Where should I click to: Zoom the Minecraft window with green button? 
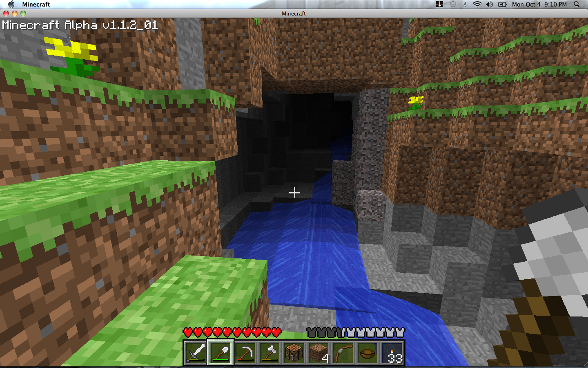(23, 13)
